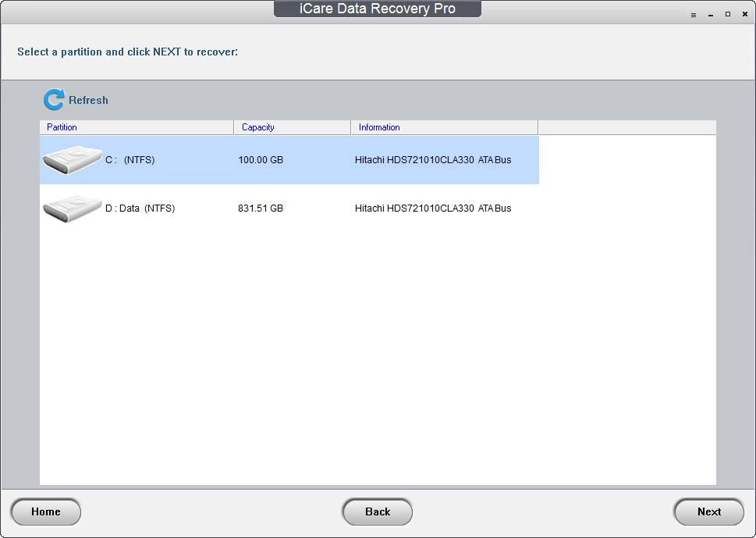Image resolution: width=756 pixels, height=538 pixels.
Task: Sort by the Partition column header
Action: pos(137,127)
